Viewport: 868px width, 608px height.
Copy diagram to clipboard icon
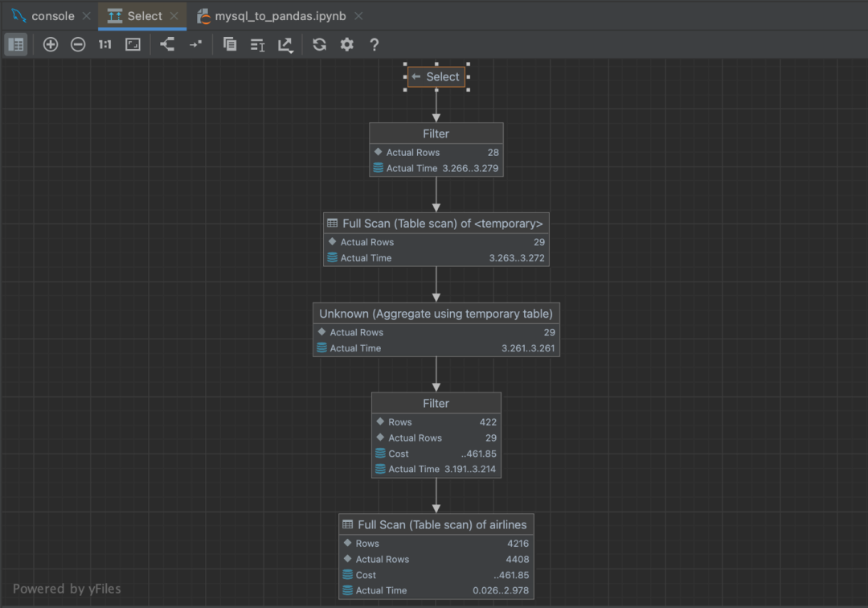click(x=230, y=44)
